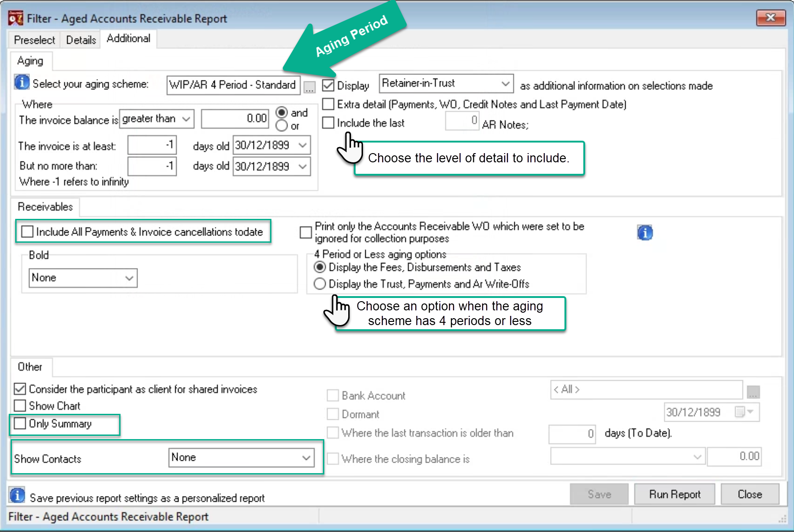Select the 'and' radio button
Viewport: 794px width, 532px height.
(282, 113)
